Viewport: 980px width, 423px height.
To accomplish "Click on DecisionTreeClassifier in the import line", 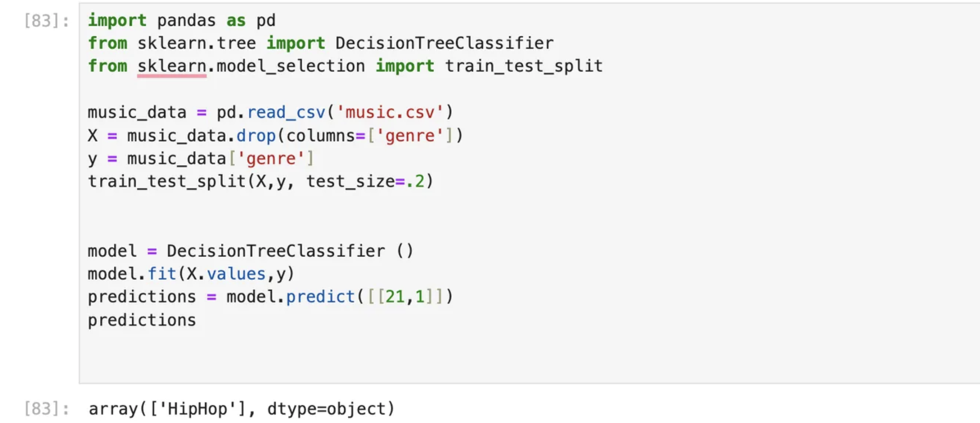I will (444, 44).
